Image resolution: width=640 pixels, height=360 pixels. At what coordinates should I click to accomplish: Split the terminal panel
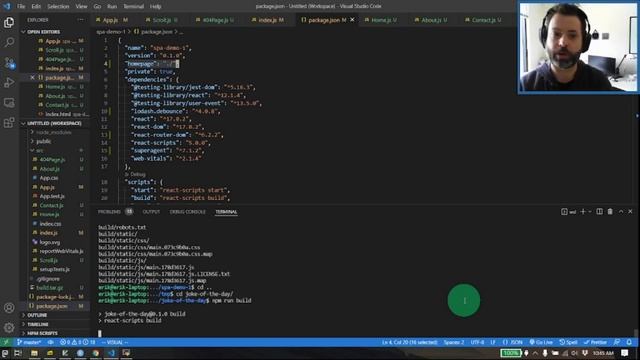599,211
